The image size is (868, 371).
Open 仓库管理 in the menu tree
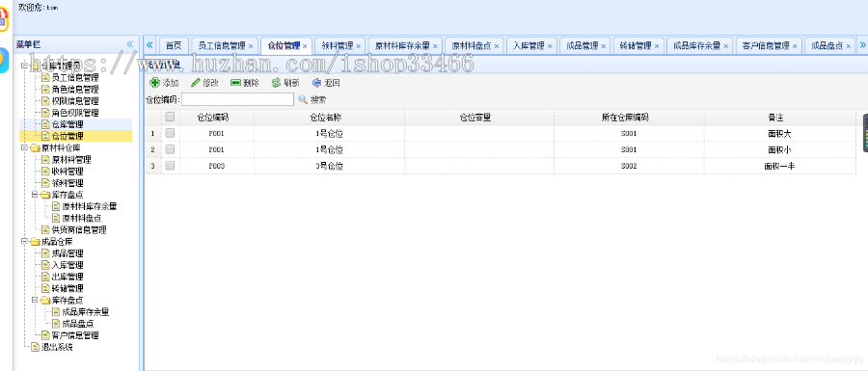click(x=68, y=124)
